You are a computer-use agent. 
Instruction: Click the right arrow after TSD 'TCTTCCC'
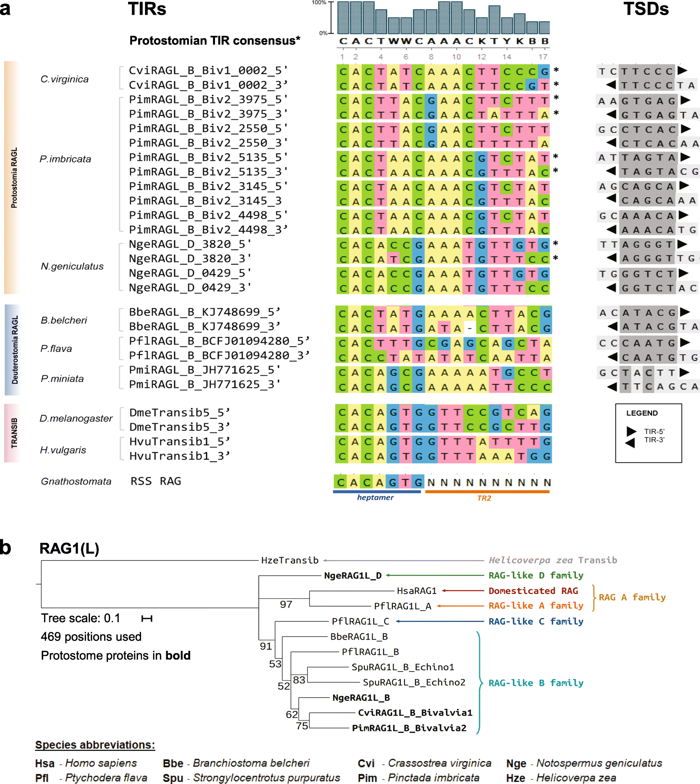pos(682,71)
